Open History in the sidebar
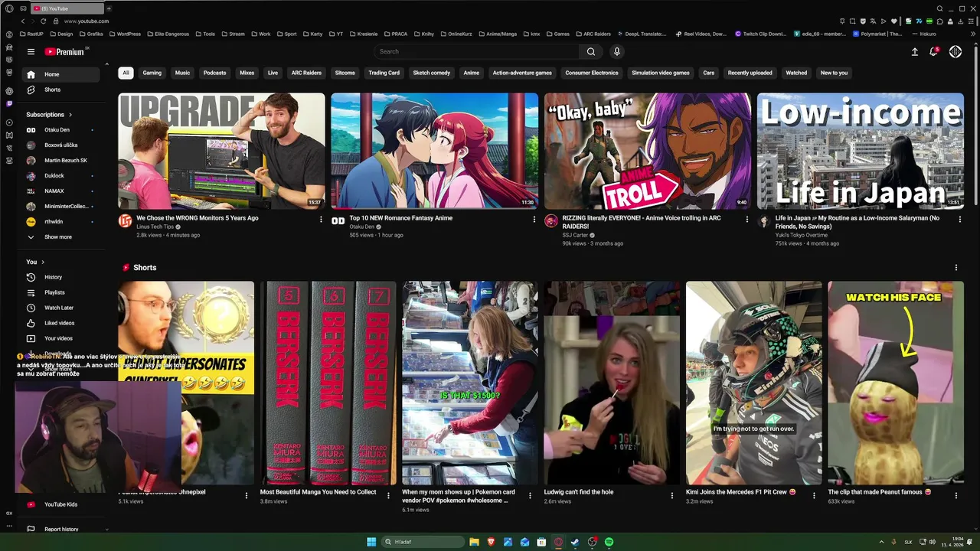The width and height of the screenshot is (980, 551). pos(61,277)
